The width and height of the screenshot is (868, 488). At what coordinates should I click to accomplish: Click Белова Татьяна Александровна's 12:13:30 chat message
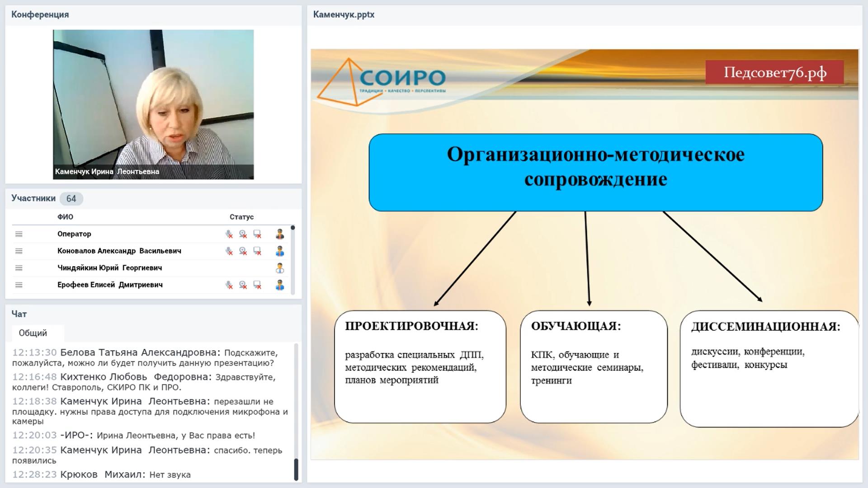pos(145,357)
